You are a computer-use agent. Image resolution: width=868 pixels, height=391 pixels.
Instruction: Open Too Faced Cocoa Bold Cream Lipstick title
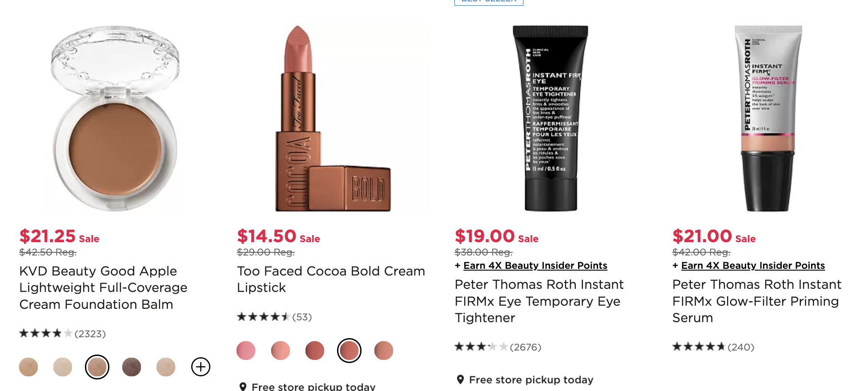331,279
